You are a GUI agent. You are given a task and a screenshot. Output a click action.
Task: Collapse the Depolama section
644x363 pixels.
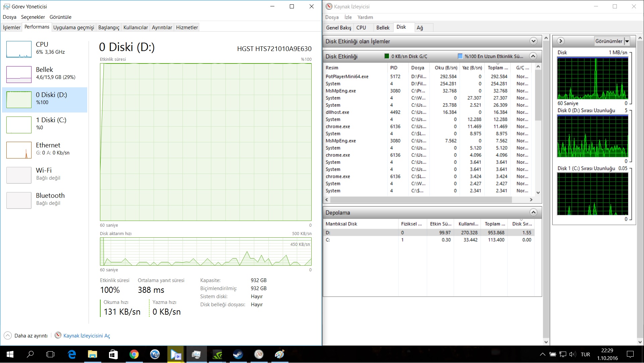(x=533, y=212)
